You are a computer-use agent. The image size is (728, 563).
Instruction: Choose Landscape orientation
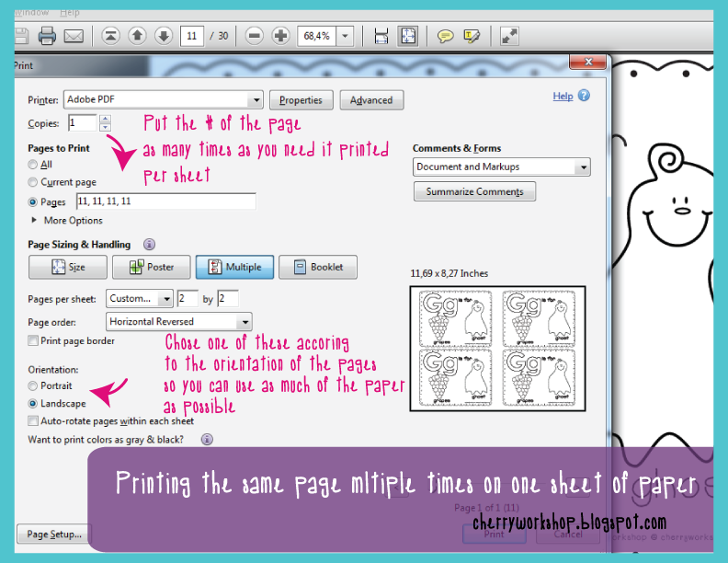point(32,403)
